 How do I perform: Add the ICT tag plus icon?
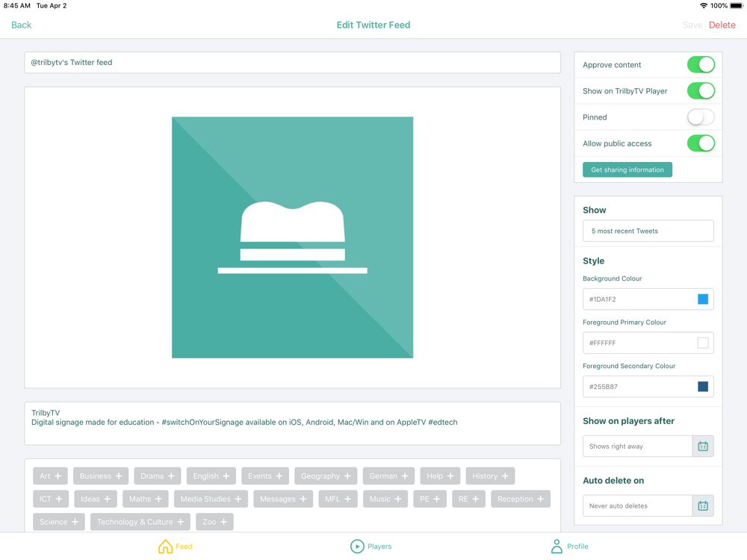(x=58, y=499)
